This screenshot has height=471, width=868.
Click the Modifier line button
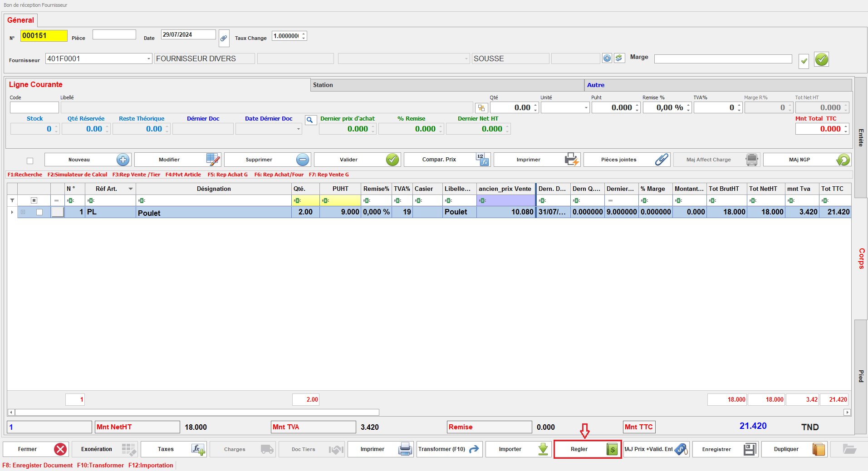(177, 160)
